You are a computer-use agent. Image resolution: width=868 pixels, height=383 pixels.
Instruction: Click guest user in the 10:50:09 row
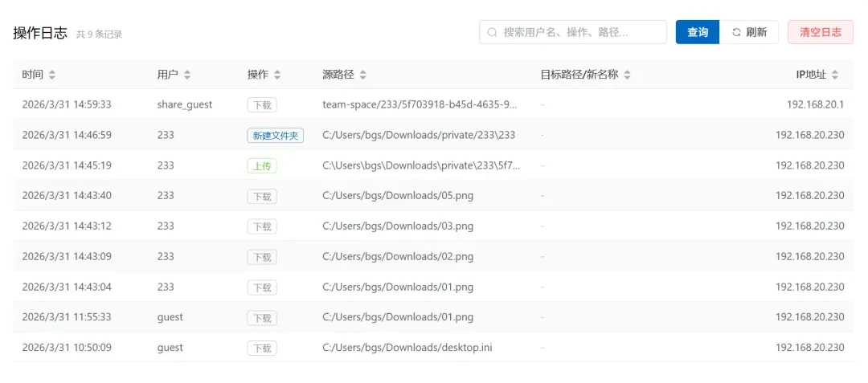pyautogui.click(x=170, y=348)
